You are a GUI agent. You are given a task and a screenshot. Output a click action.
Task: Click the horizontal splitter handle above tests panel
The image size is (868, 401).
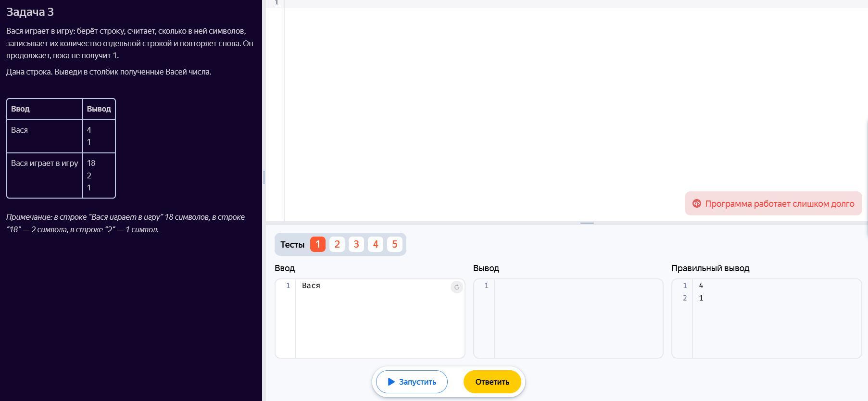tap(587, 223)
